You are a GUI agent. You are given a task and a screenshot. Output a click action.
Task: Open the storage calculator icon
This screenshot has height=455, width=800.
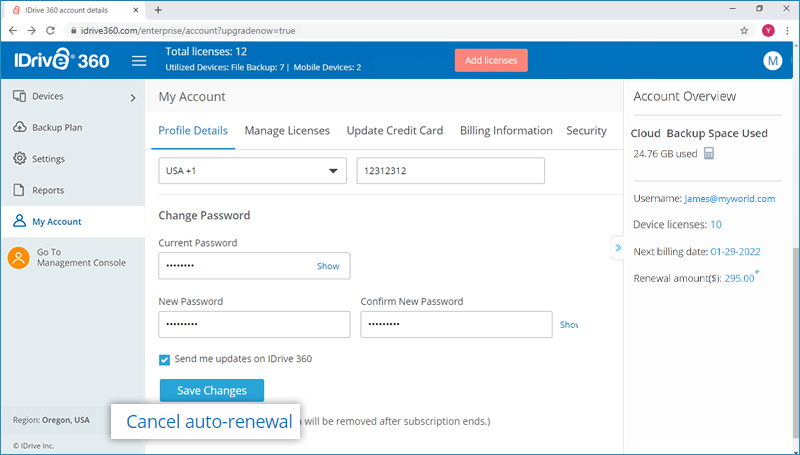(709, 153)
